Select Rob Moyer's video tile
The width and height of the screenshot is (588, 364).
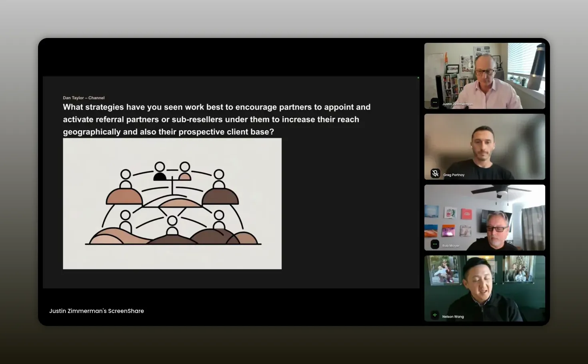(484, 217)
